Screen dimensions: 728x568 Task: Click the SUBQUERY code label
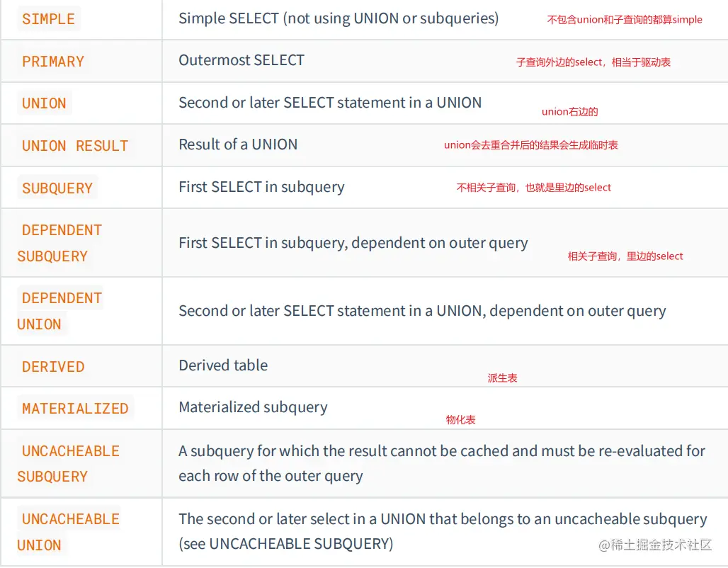click(57, 188)
